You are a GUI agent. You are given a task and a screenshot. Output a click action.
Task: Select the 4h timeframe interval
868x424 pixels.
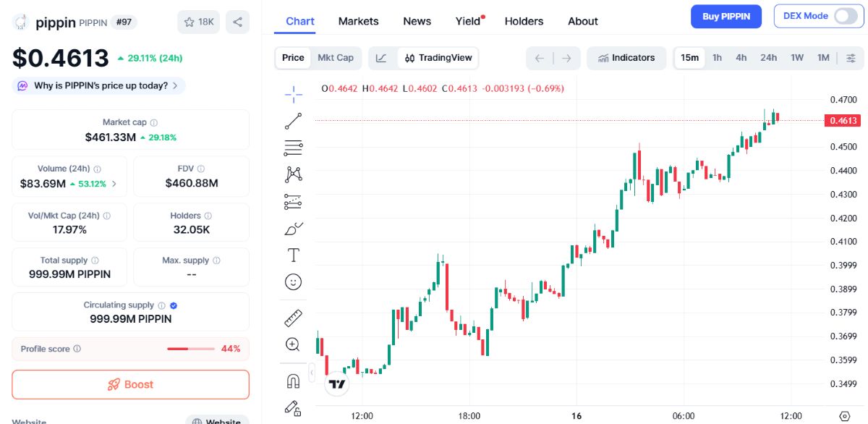pyautogui.click(x=741, y=58)
